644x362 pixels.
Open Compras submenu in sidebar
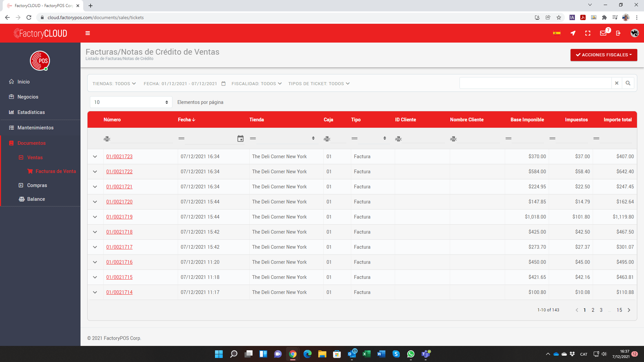click(x=37, y=185)
